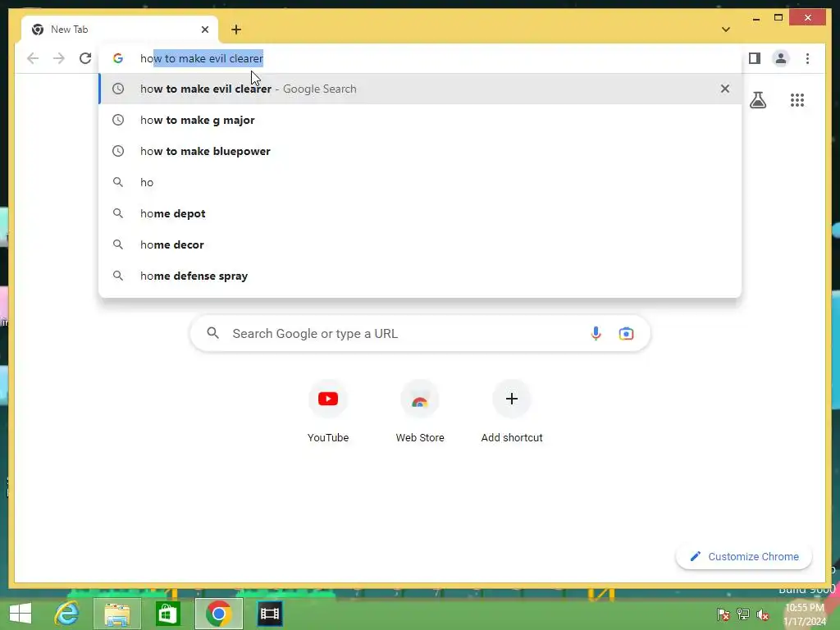The image size is (840, 630).
Task: Select 'how to make evil clearer' suggestion
Action: (420, 89)
